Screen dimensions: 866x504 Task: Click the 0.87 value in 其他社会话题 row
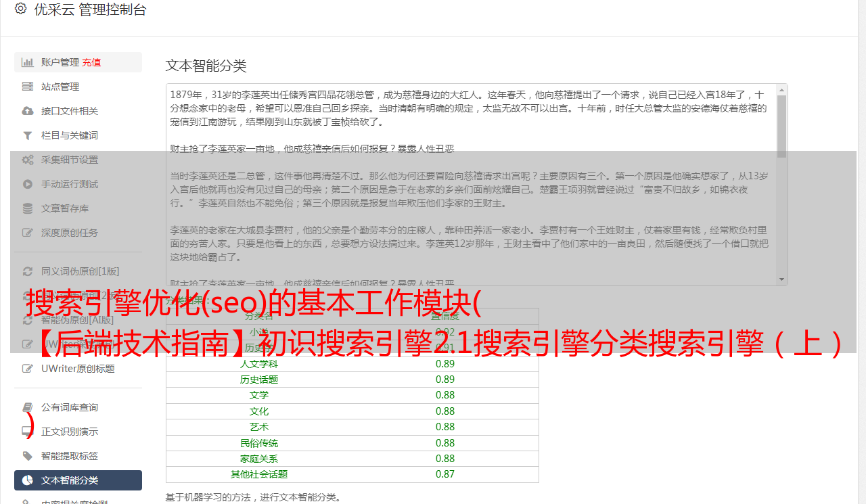click(x=445, y=474)
